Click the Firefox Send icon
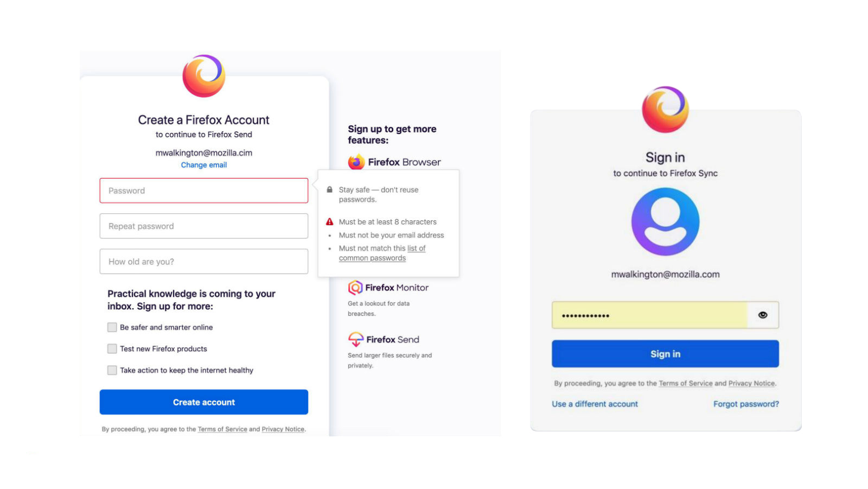 [356, 339]
